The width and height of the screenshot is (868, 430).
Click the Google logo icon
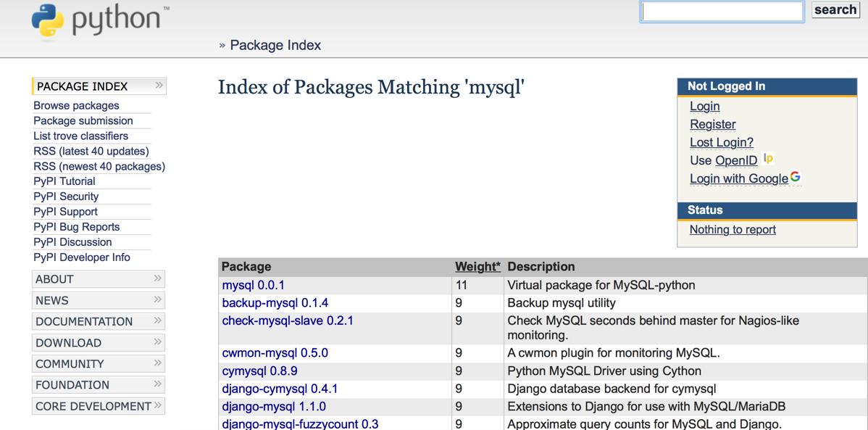(x=796, y=178)
